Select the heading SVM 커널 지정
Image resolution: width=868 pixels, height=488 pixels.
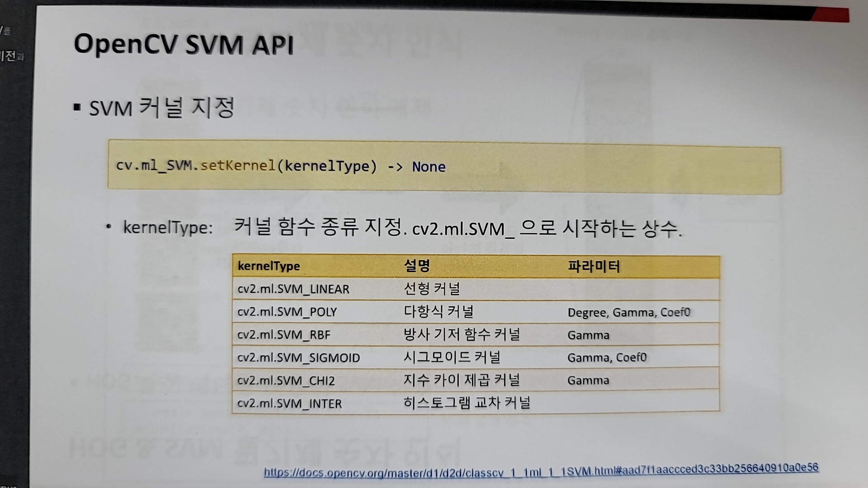pos(161,108)
